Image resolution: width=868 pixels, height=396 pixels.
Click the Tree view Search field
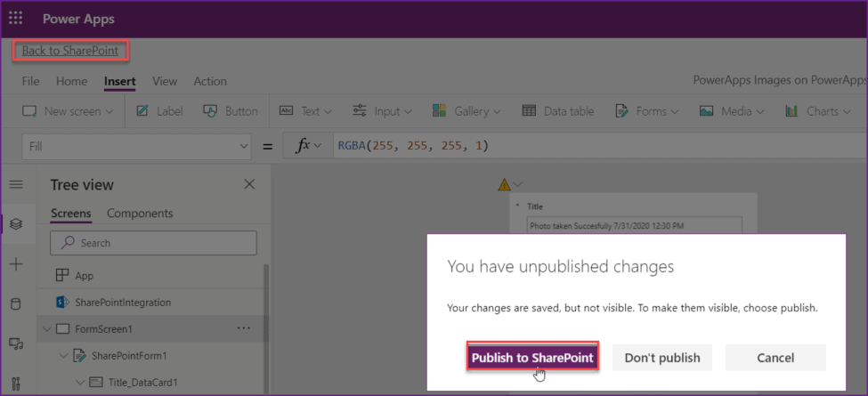pos(153,243)
